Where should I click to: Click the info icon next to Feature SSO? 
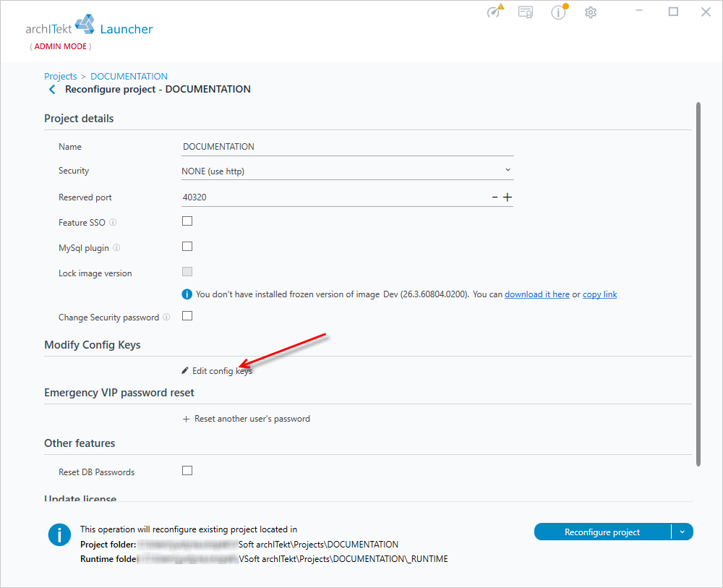(x=113, y=222)
